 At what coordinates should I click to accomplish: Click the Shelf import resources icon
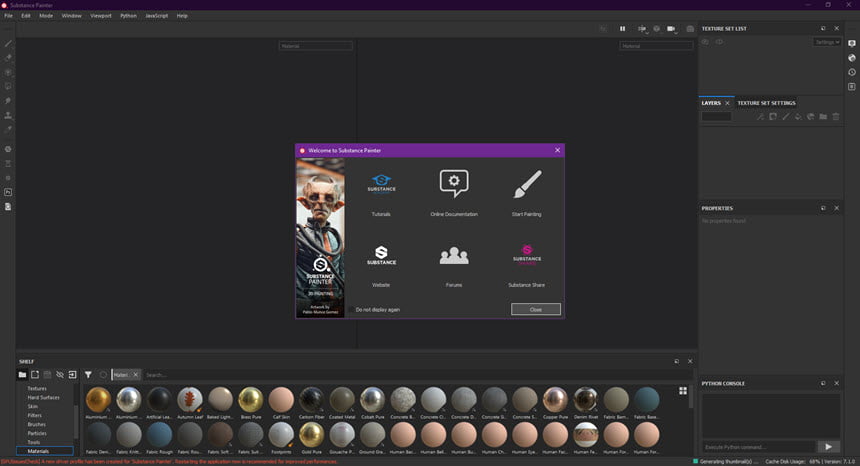(x=72, y=375)
